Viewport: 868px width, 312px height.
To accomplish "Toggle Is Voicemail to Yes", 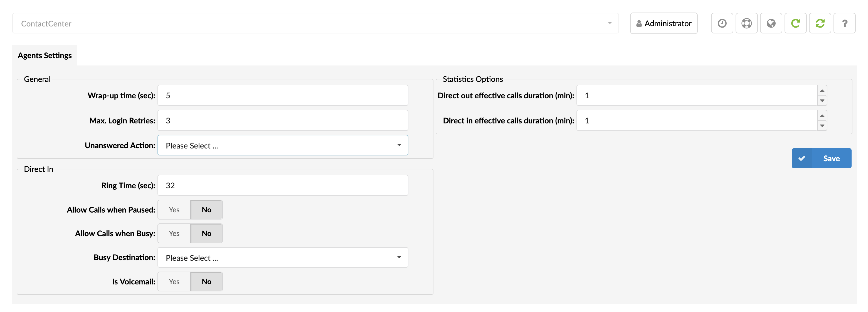I will 174,281.
